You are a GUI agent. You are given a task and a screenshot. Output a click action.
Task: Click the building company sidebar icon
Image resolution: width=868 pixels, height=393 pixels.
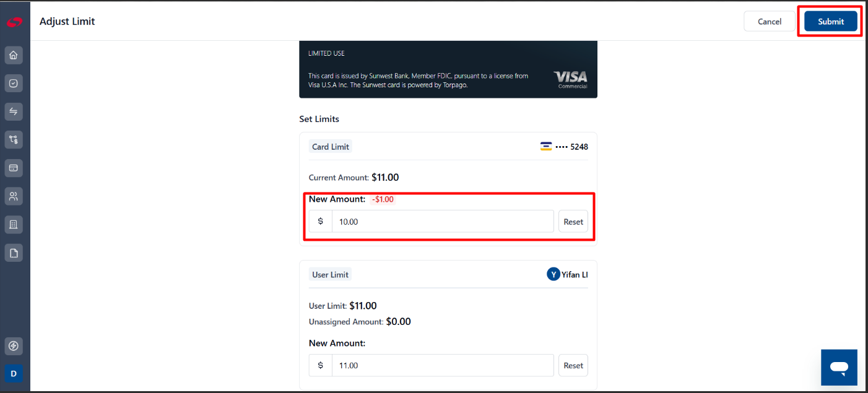point(14,224)
